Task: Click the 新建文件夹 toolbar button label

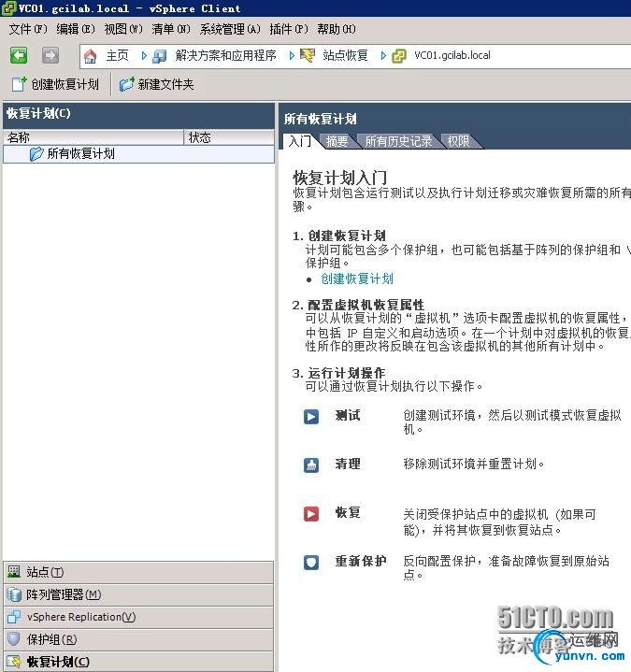Action: 165,84
